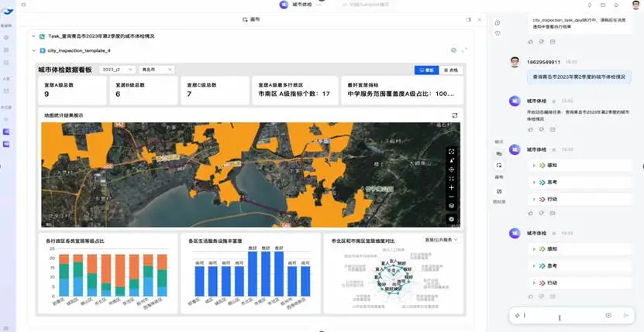The height and width of the screenshot is (332, 644).
Task: Toggle the 画布 canvas side panel button
Action: coord(499,165)
